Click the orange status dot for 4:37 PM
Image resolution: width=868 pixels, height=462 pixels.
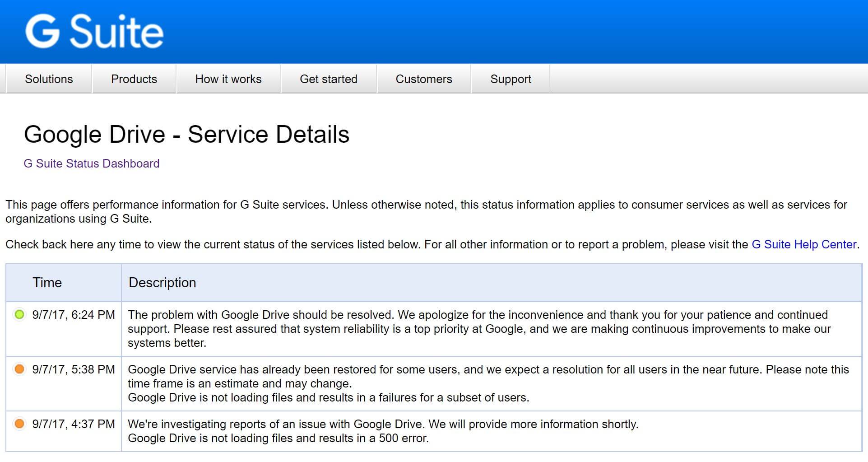(19, 424)
